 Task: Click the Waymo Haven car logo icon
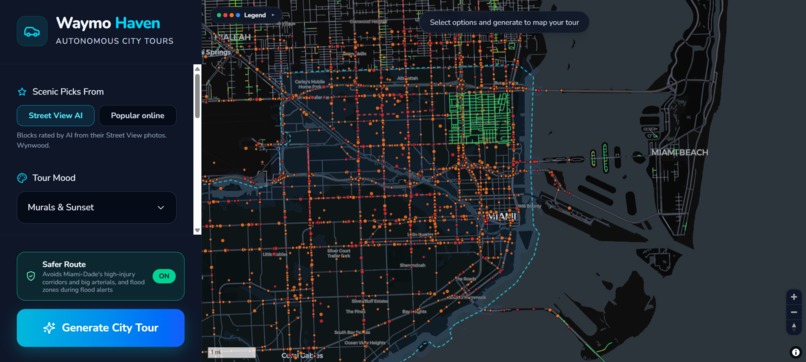[32, 31]
